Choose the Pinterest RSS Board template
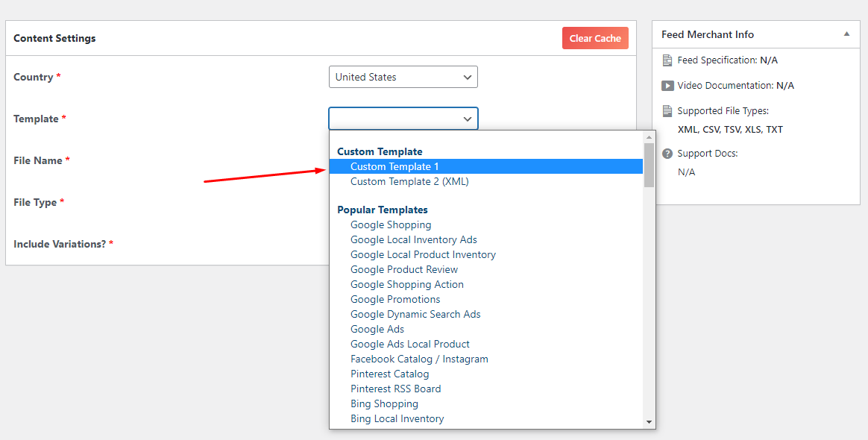868x440 pixels. click(x=486, y=389)
